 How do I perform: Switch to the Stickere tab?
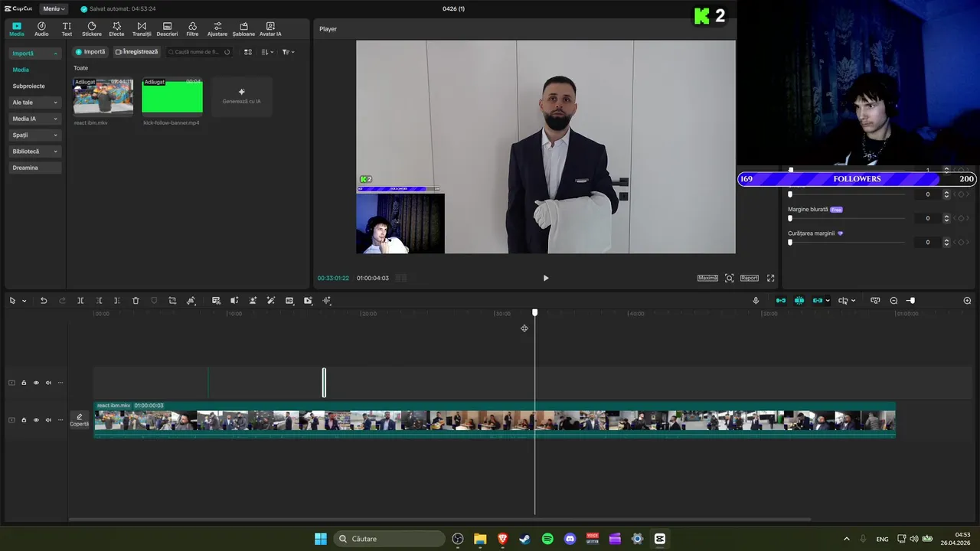[x=92, y=29]
